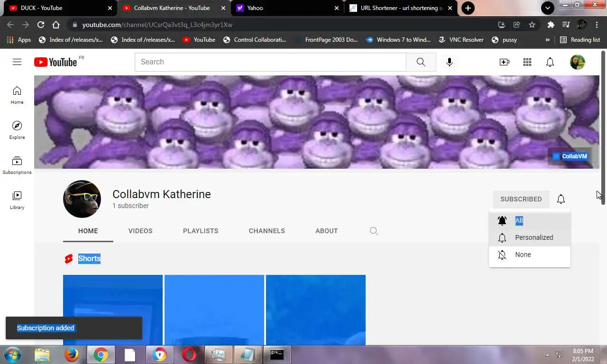
Task: Open the Windows Start button
Action: coord(13,355)
